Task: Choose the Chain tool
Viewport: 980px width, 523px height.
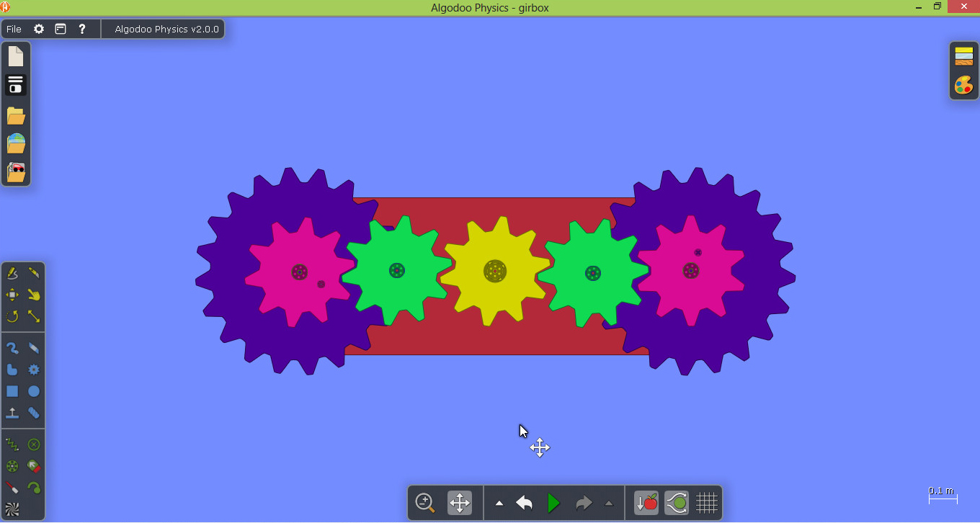Action: pyautogui.click(x=34, y=413)
